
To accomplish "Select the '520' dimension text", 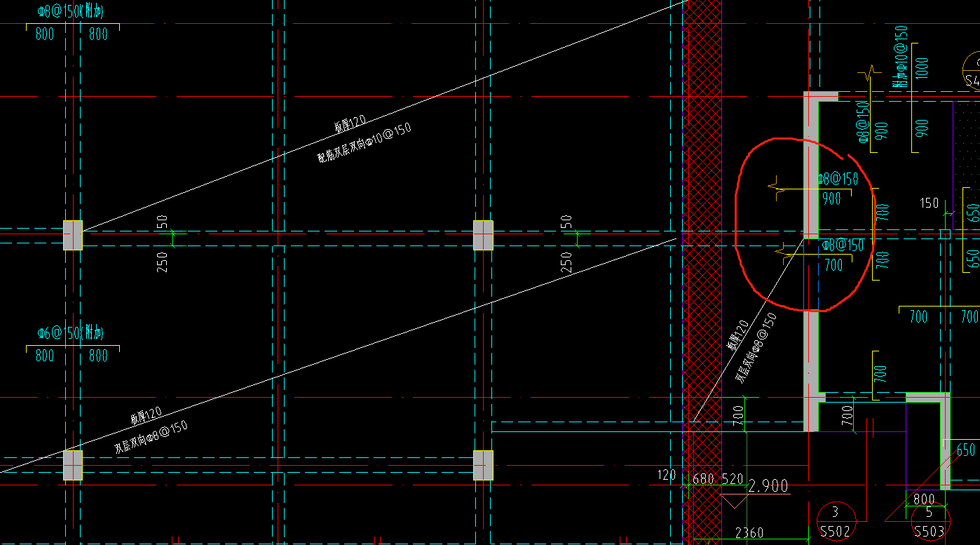I will [x=732, y=480].
